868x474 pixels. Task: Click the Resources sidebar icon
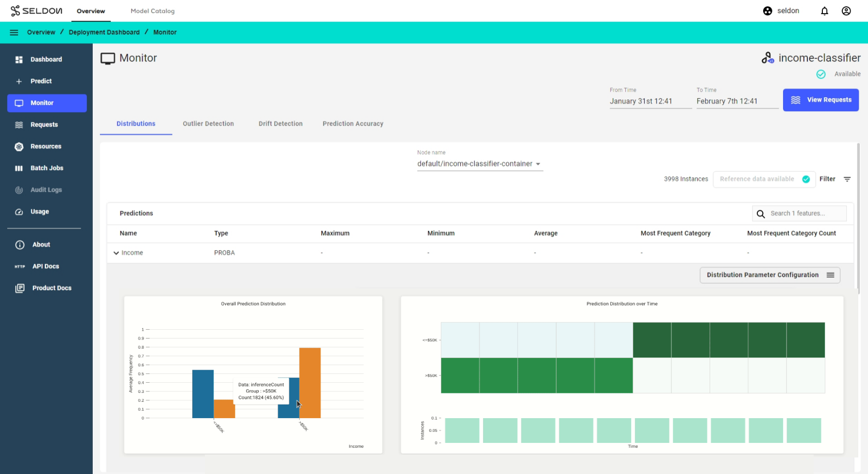point(19,147)
